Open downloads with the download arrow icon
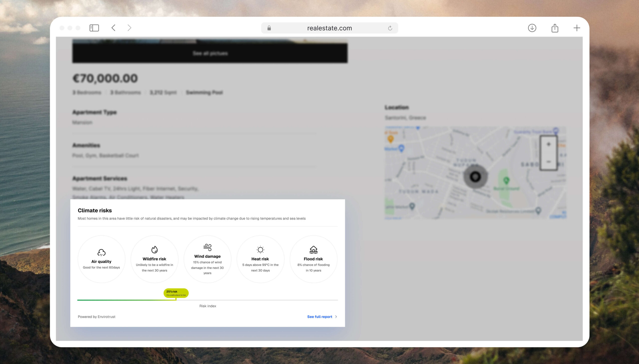Viewport: 639px width, 364px height. [x=532, y=28]
